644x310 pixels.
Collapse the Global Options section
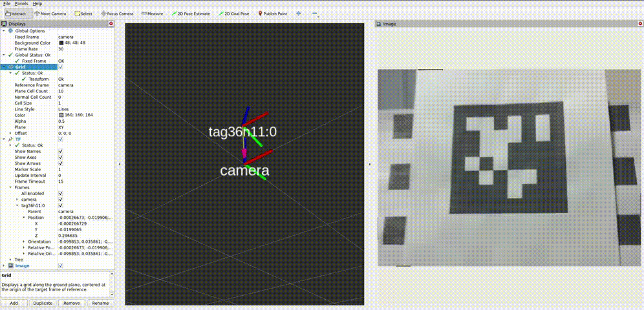[4, 31]
